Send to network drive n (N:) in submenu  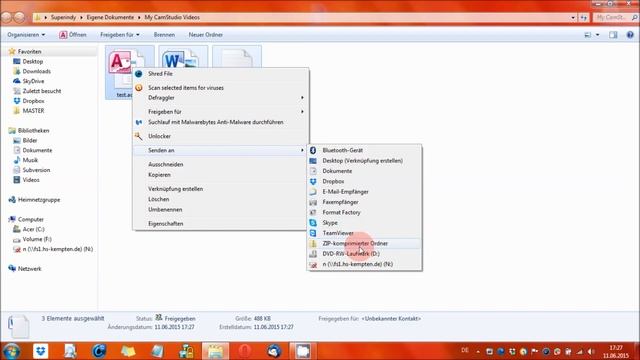[358, 264]
